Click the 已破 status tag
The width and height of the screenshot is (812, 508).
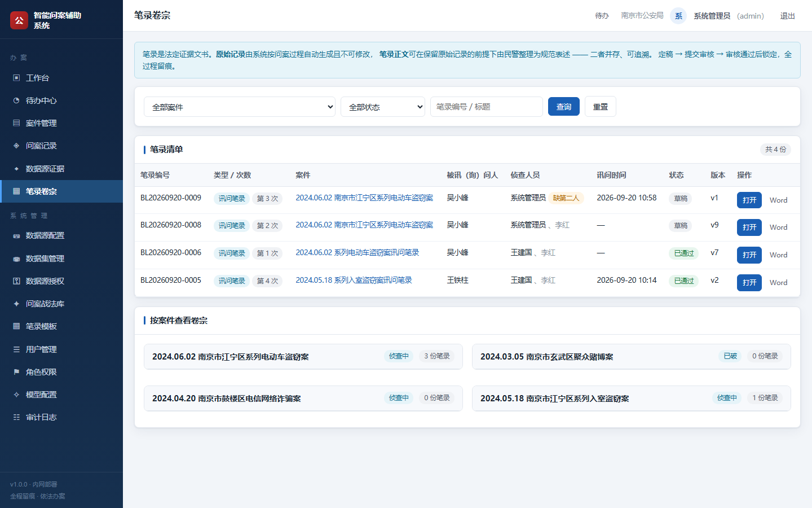(x=730, y=356)
